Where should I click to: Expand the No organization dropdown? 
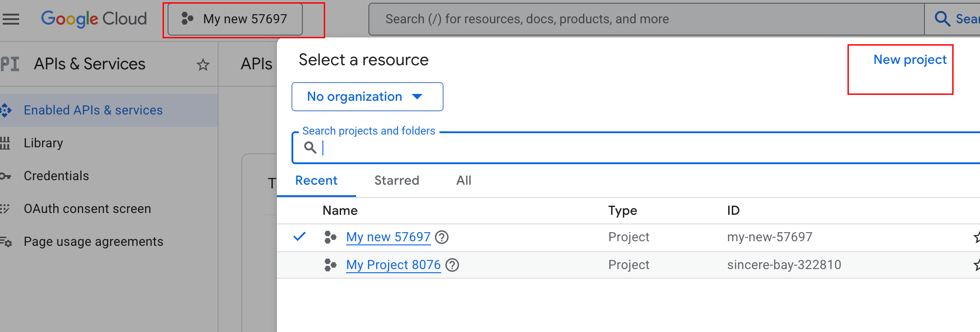click(367, 97)
